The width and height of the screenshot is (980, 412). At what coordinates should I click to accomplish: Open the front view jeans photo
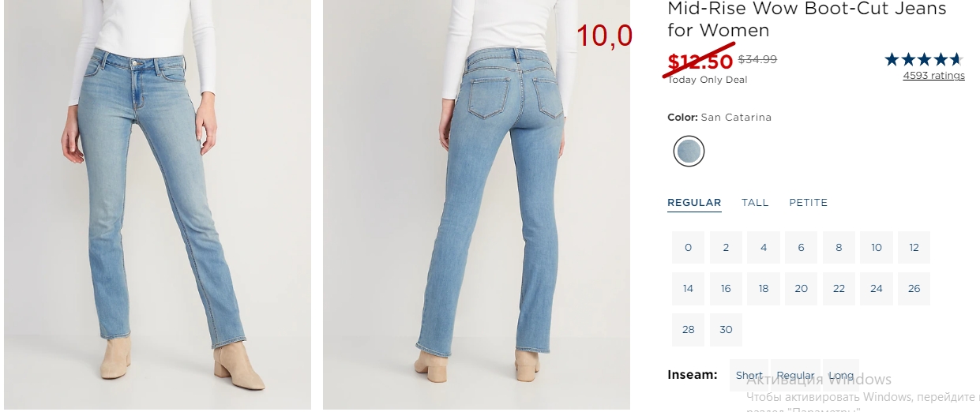coord(157,204)
